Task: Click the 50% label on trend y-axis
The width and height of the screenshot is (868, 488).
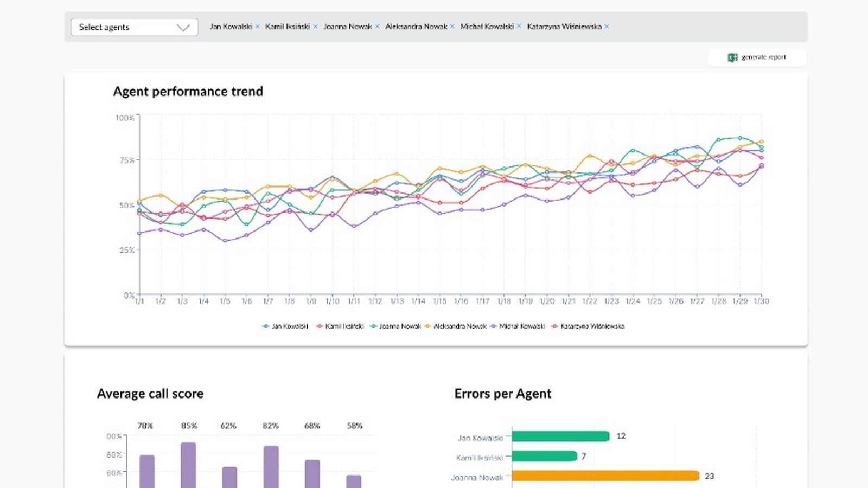Action: pyautogui.click(x=126, y=206)
